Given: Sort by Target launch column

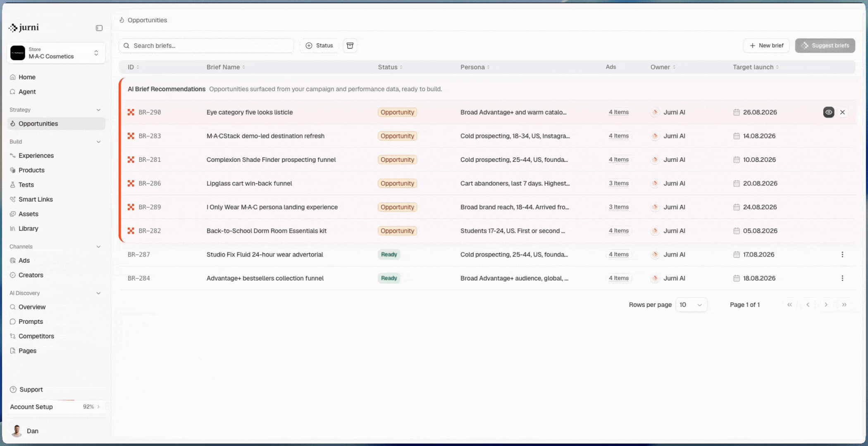Looking at the screenshot, I should [x=756, y=67].
